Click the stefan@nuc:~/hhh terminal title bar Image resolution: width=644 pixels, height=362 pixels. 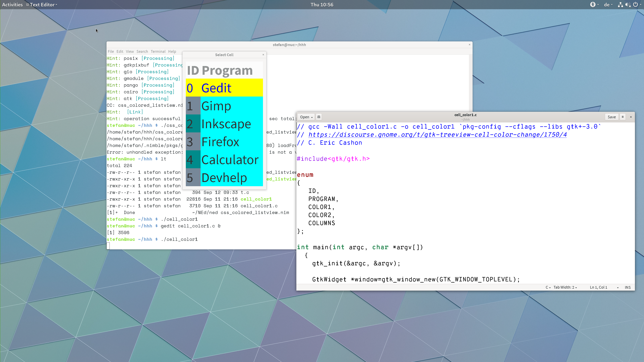289,45
